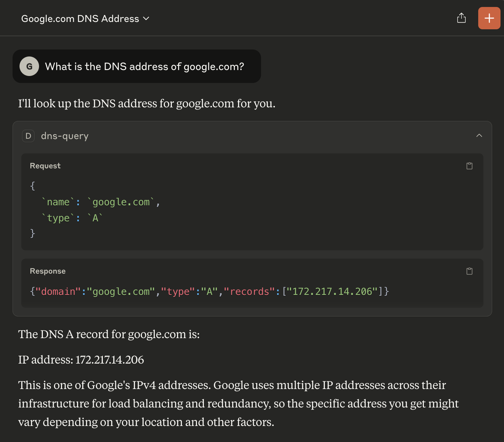Viewport: 504px width, 442px height.
Task: Click the "IP address: 172.217.14.206" line
Action: 81,360
